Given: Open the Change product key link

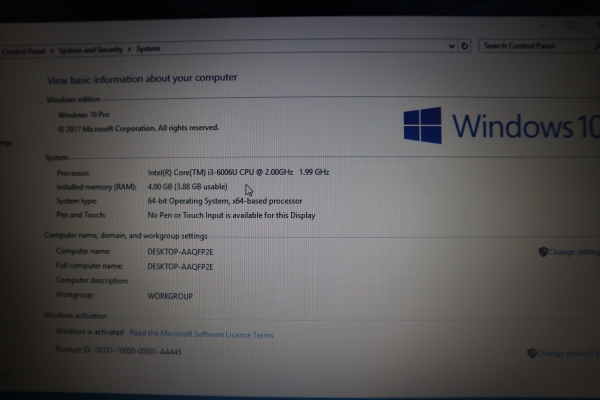Looking at the screenshot, I should (x=568, y=353).
